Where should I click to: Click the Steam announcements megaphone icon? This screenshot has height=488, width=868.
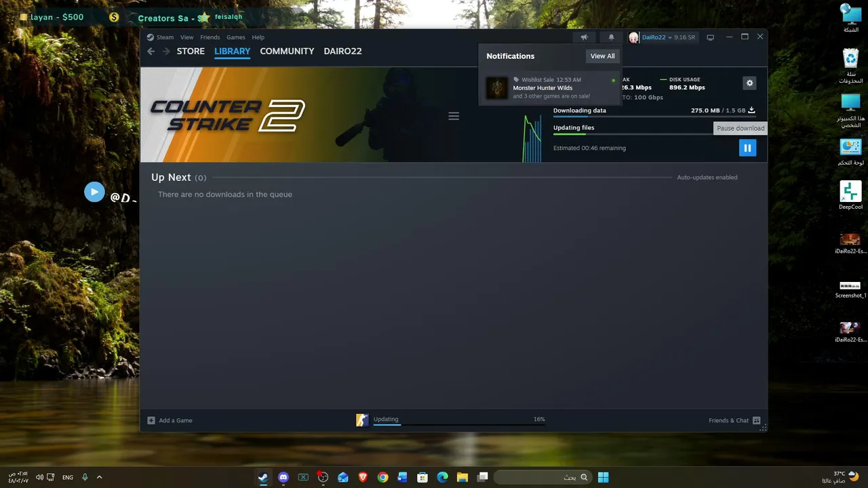click(x=584, y=37)
